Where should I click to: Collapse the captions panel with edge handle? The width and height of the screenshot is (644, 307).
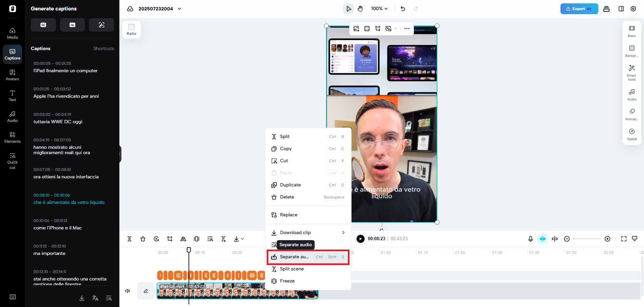pyautogui.click(x=120, y=154)
